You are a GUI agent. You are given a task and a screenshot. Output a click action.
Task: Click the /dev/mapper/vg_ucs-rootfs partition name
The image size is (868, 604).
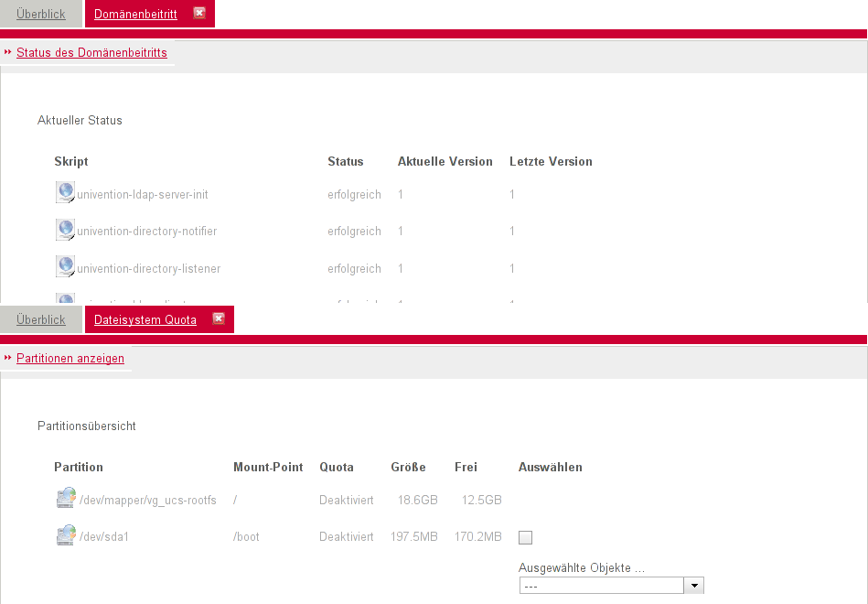pos(148,501)
